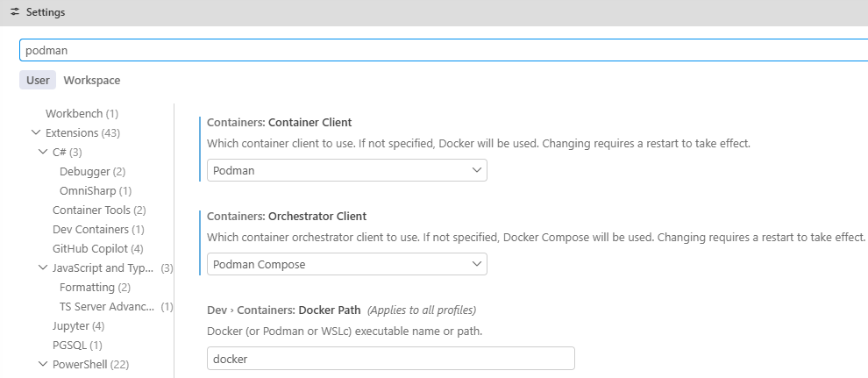Viewport: 868px width, 378px height.
Task: Click the Container Client description text
Action: tap(479, 144)
